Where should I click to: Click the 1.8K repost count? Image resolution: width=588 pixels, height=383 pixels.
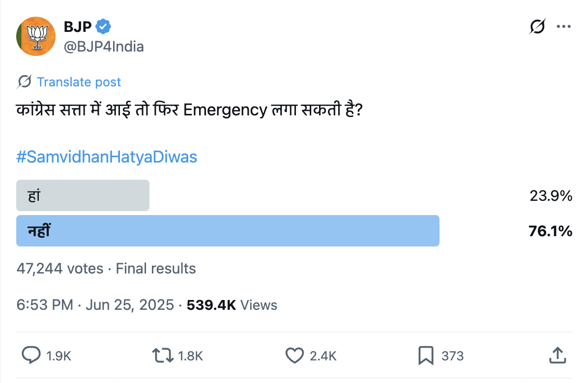point(189,356)
